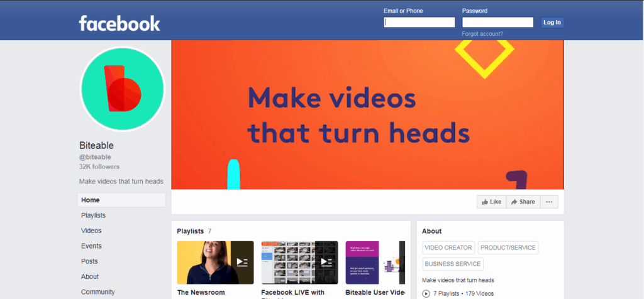Screen dimensions: 644x299
Task: Select Home in the sidebar
Action: point(121,200)
